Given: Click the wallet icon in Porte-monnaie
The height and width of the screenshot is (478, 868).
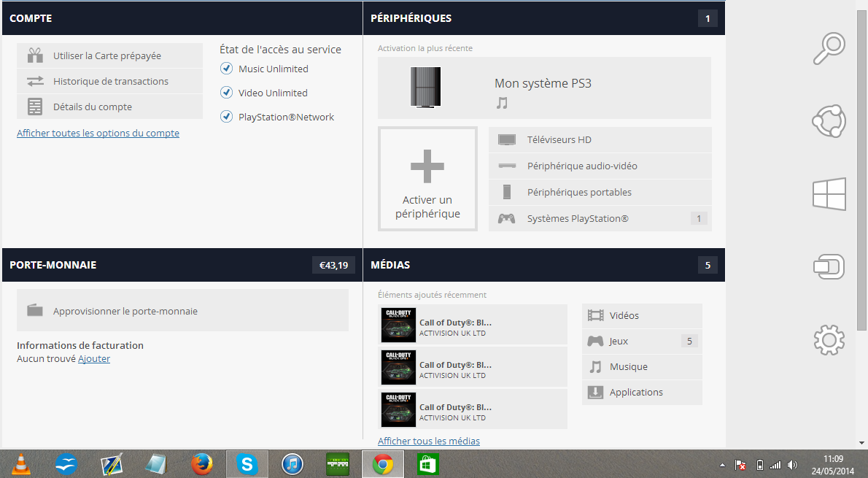Looking at the screenshot, I should 35,309.
